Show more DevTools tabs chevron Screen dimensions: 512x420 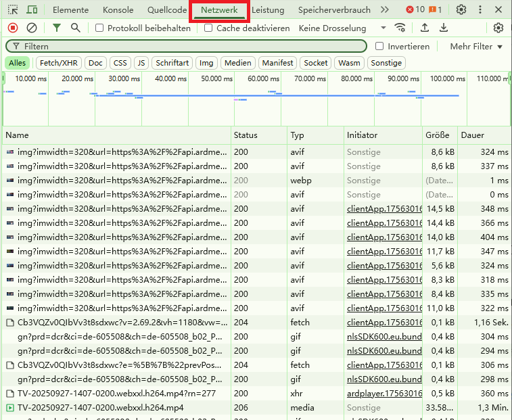[385, 10]
